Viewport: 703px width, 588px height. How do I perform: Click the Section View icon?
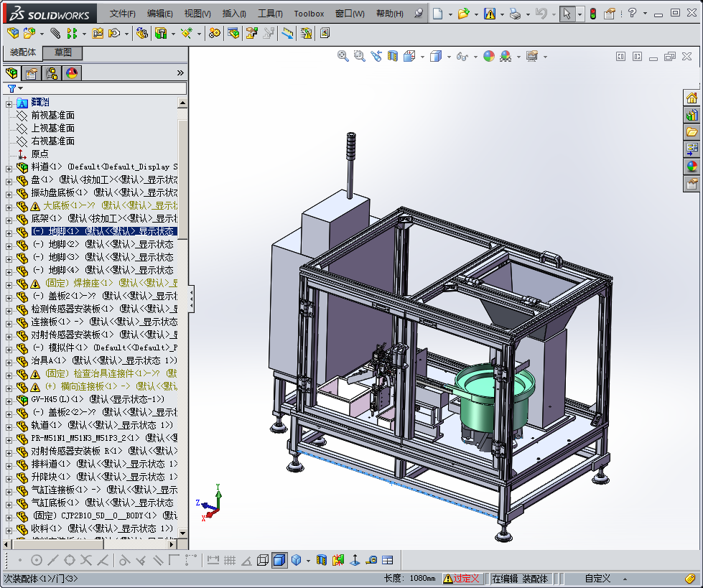point(393,56)
